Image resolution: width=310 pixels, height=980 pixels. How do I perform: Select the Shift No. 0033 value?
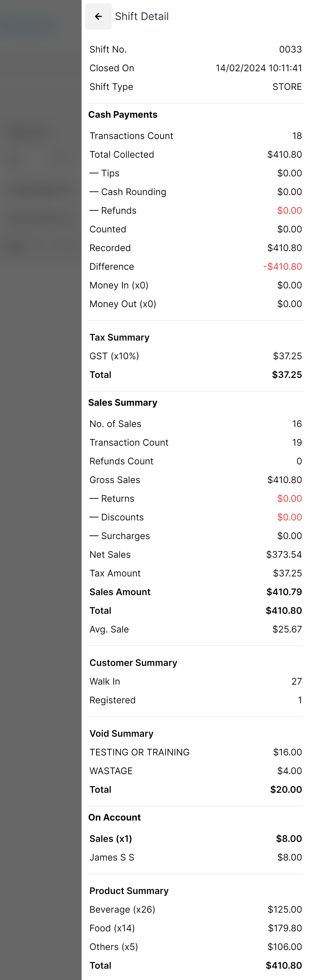290,50
